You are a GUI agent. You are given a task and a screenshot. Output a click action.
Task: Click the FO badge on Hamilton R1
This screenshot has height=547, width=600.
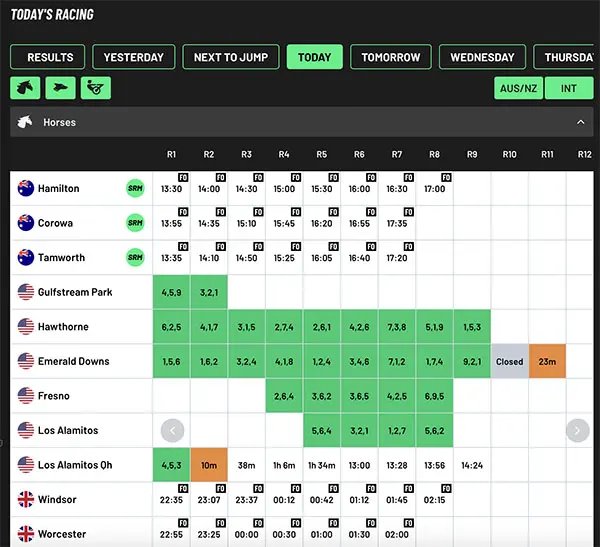coord(183,177)
